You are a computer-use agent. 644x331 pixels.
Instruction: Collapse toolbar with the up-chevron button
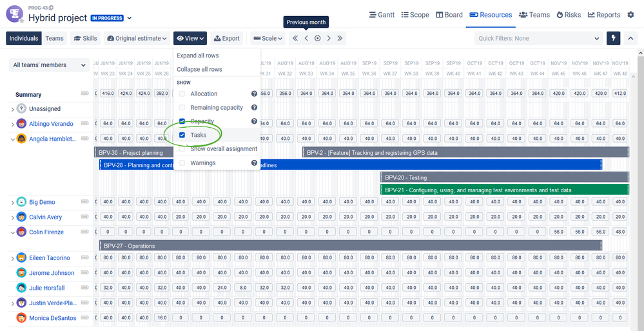tap(631, 38)
